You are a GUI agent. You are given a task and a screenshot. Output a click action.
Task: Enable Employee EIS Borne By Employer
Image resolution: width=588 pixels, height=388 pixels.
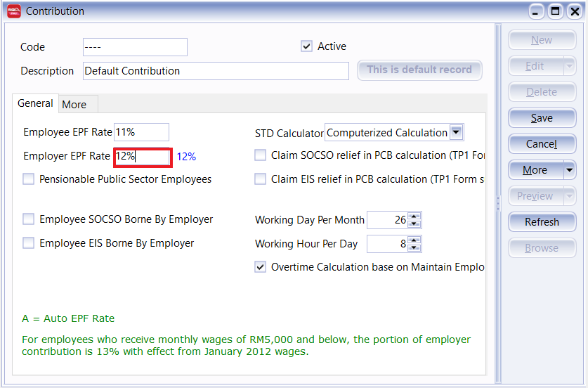(29, 243)
